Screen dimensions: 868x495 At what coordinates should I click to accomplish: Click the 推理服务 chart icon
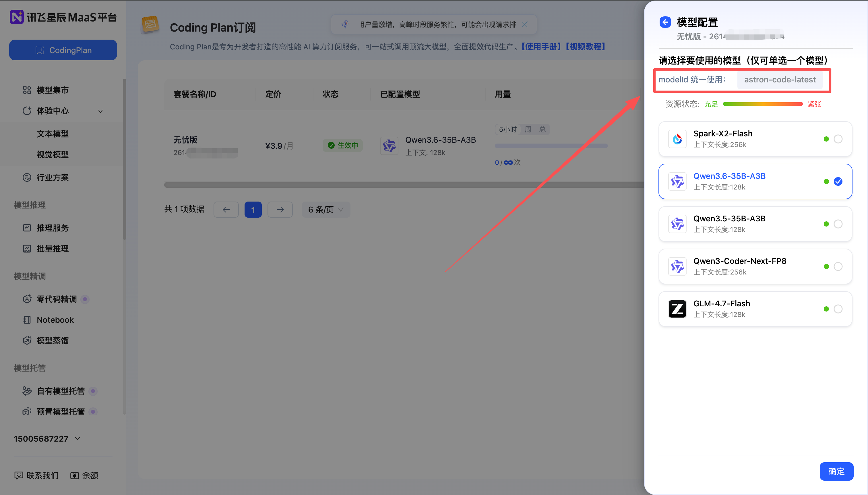[x=27, y=228]
